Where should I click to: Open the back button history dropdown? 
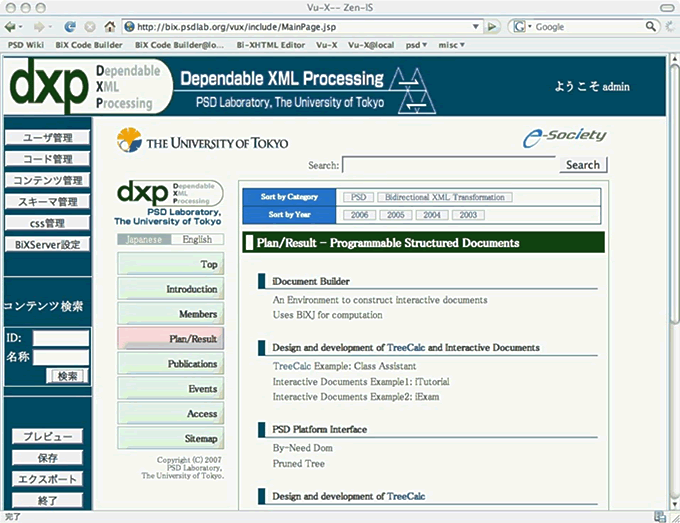point(20,27)
